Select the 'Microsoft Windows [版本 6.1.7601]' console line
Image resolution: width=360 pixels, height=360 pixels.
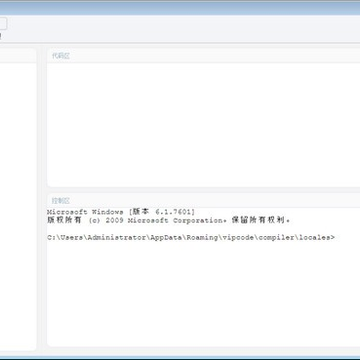pyautogui.click(x=121, y=212)
